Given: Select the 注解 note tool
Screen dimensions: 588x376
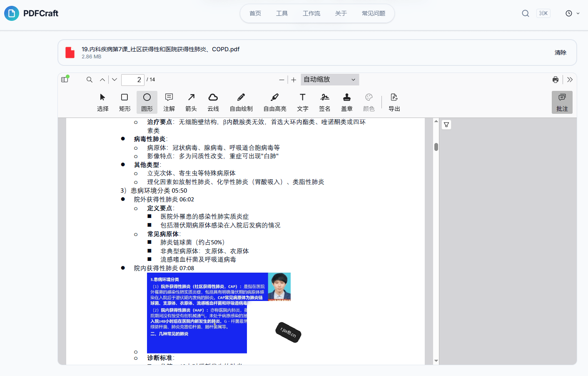Looking at the screenshot, I should click(x=169, y=103).
